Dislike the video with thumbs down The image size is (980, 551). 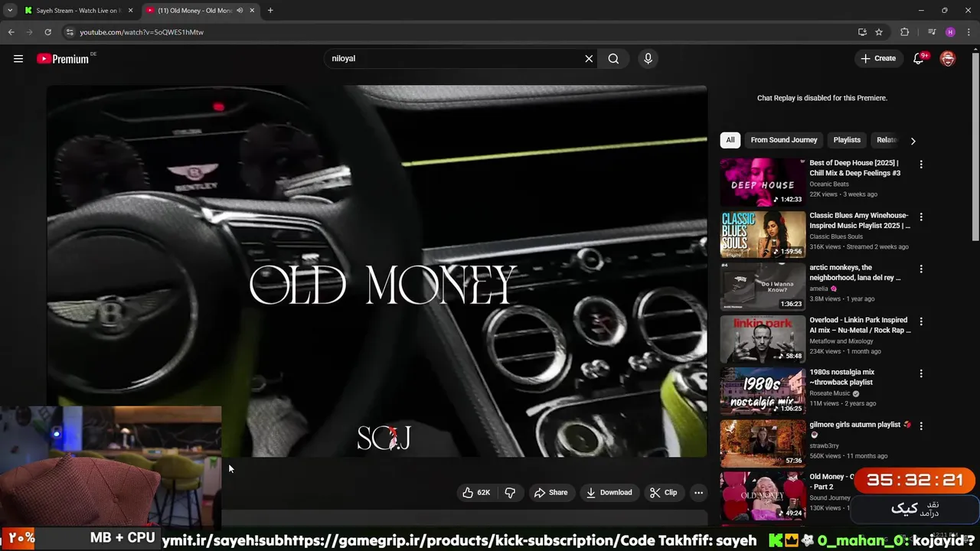pos(510,493)
